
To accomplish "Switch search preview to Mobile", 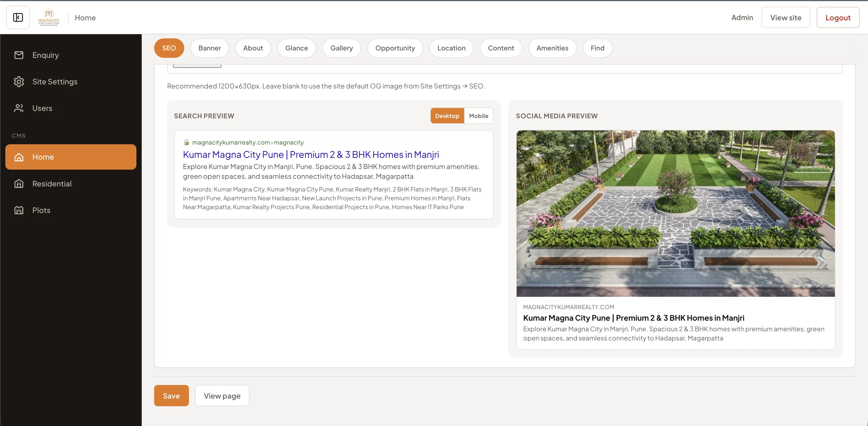I will 479,116.
